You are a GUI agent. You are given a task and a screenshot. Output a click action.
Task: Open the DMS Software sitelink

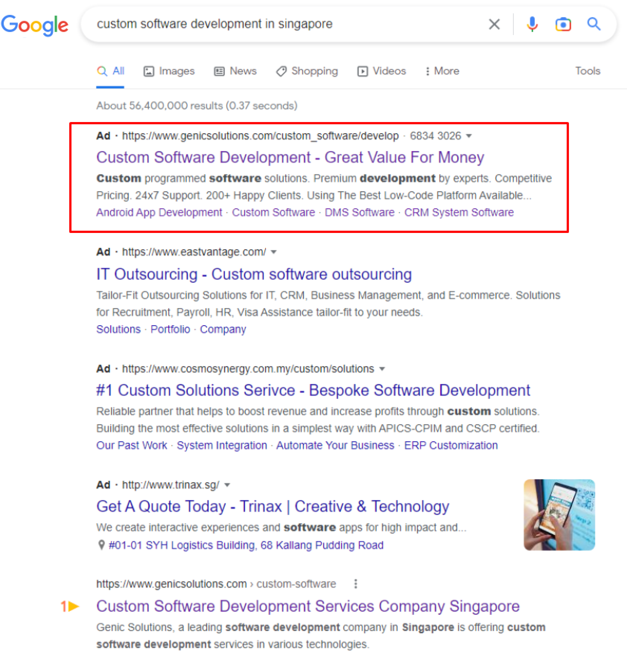359,212
